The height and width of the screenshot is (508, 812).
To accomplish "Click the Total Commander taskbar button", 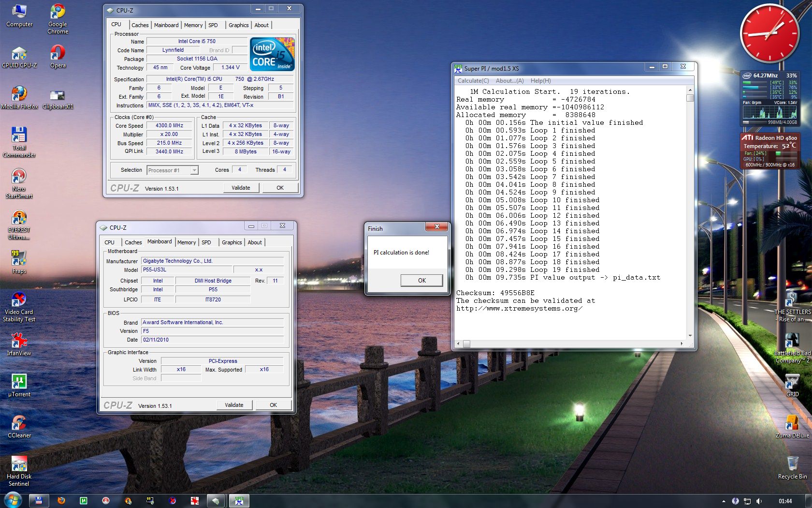I will point(39,501).
